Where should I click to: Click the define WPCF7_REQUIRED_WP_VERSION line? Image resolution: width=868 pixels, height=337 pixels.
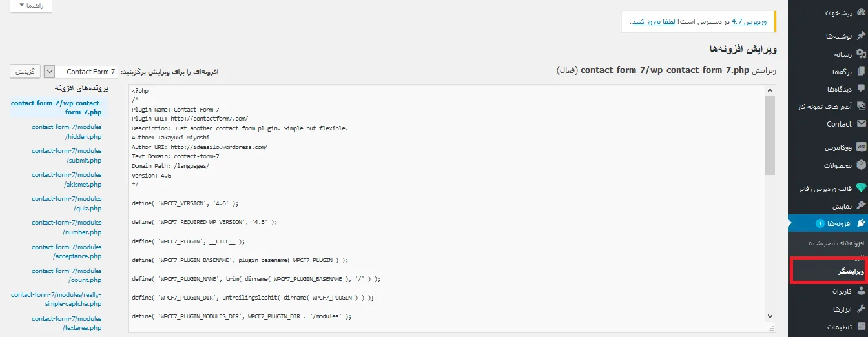(204, 221)
